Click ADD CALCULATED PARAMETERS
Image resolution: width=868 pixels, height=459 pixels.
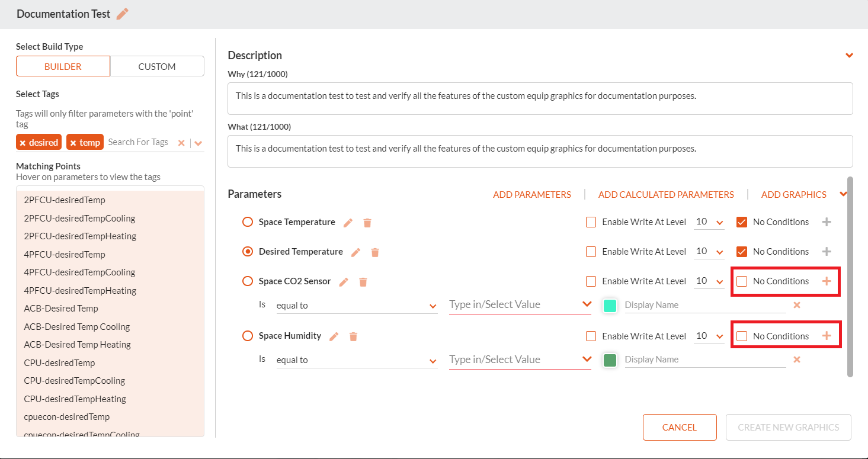(x=666, y=194)
